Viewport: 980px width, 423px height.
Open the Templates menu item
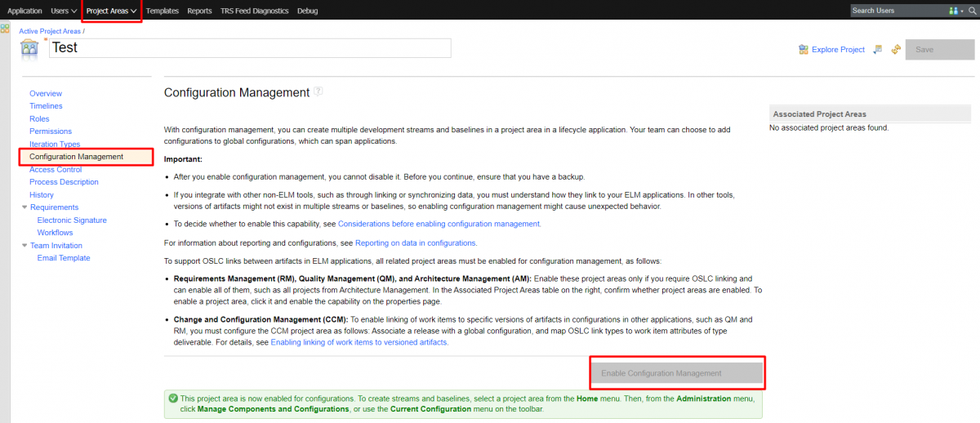(x=162, y=11)
